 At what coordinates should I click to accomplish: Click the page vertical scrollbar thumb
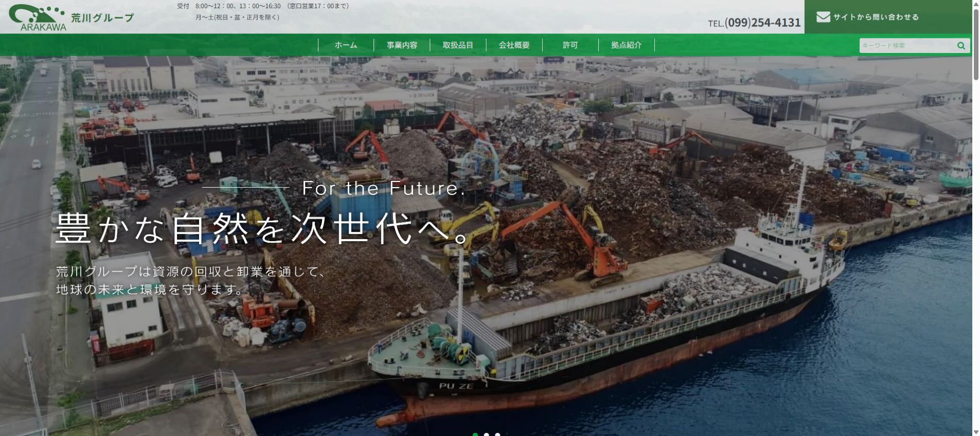click(976, 44)
